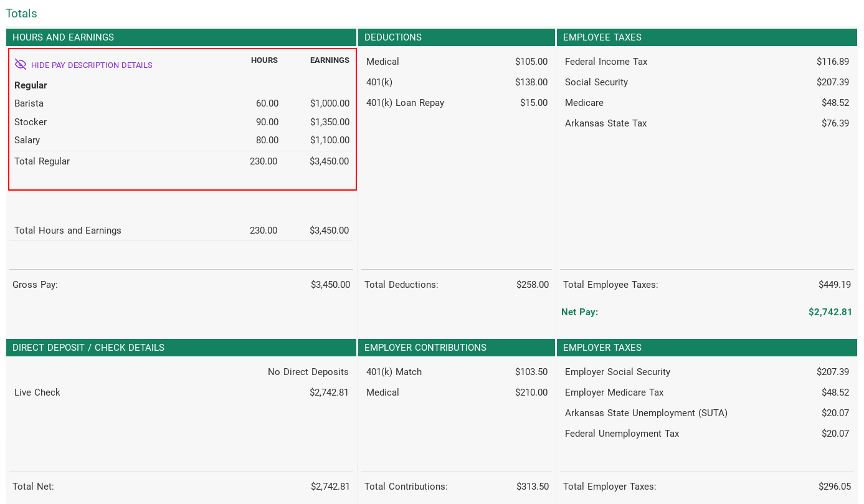Click the Hours and Earnings section header
The height and width of the screenshot is (504, 864).
pyautogui.click(x=181, y=37)
